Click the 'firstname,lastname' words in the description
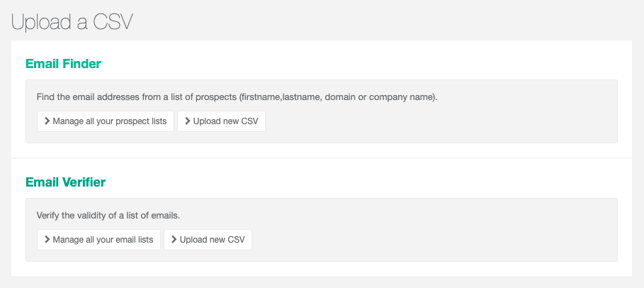The image size is (644, 288). coord(281,96)
